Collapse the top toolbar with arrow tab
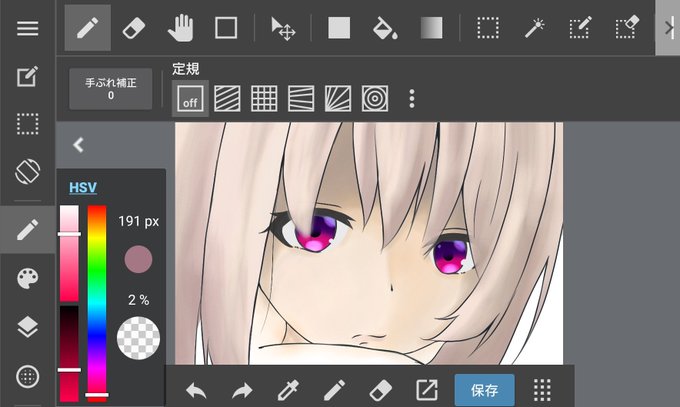The height and width of the screenshot is (407, 680). [668, 28]
